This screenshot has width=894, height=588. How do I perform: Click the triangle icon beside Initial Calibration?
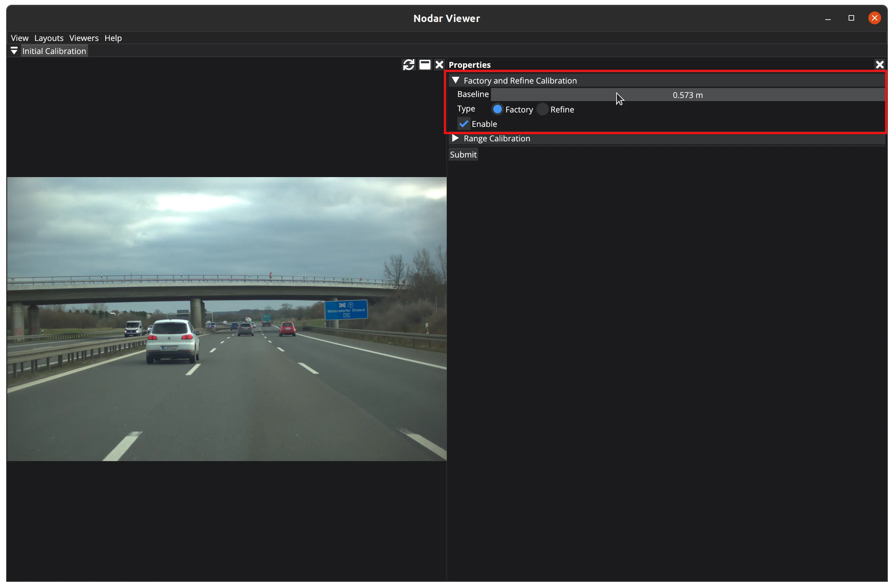(x=14, y=51)
